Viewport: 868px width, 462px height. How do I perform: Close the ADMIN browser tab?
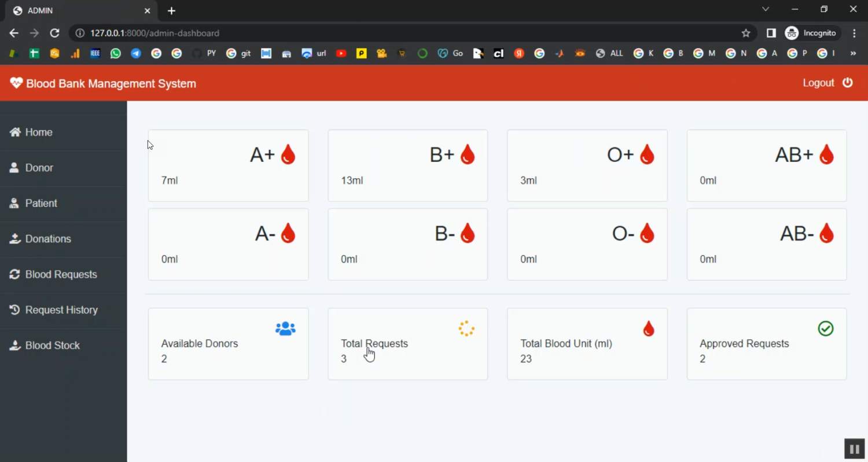[147, 10]
